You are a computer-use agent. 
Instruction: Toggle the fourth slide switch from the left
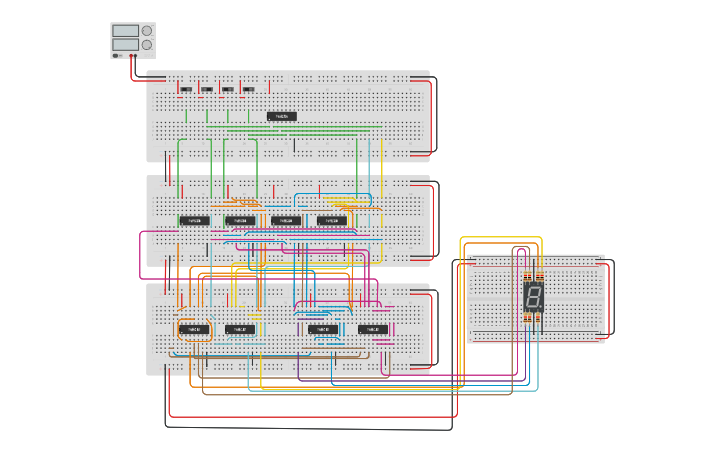249,89
